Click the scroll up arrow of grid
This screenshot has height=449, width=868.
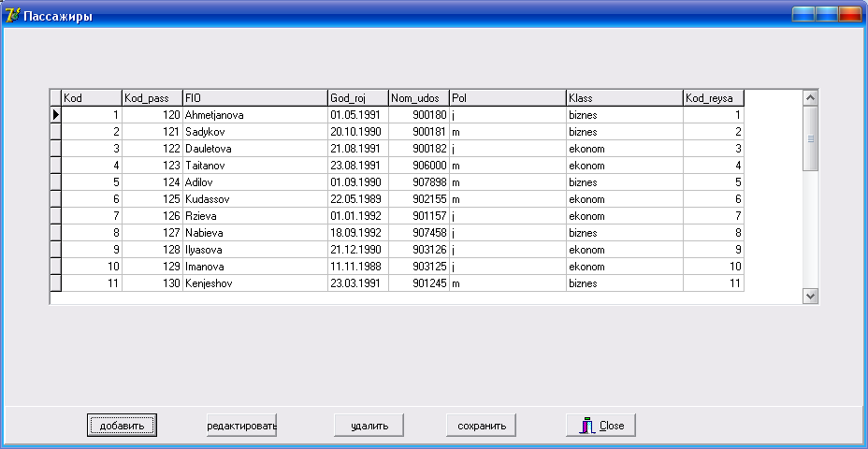click(811, 98)
